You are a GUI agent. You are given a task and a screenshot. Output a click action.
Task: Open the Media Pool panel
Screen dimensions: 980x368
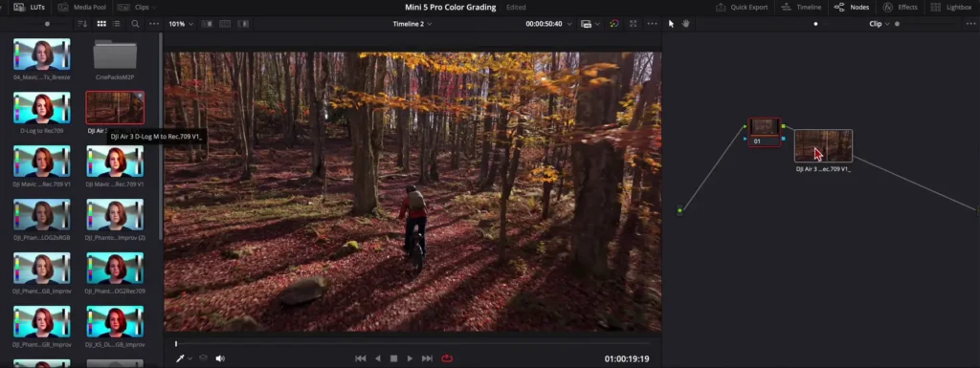click(82, 8)
